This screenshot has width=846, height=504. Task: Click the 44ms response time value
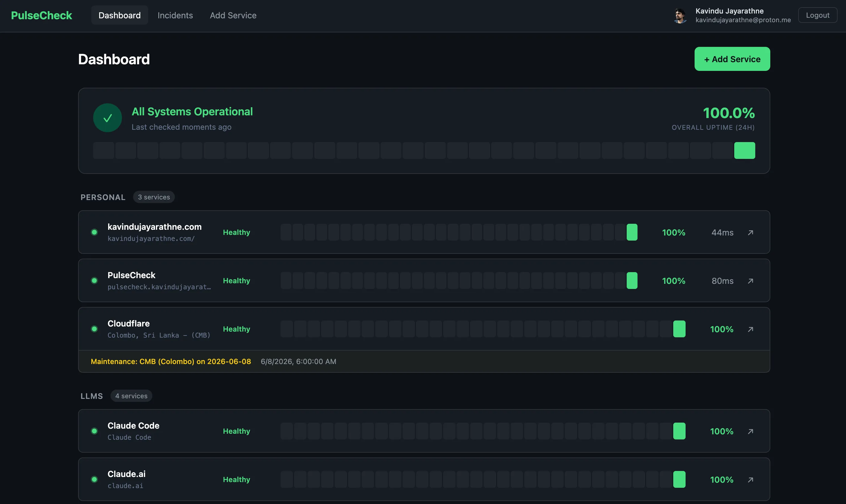tap(723, 233)
